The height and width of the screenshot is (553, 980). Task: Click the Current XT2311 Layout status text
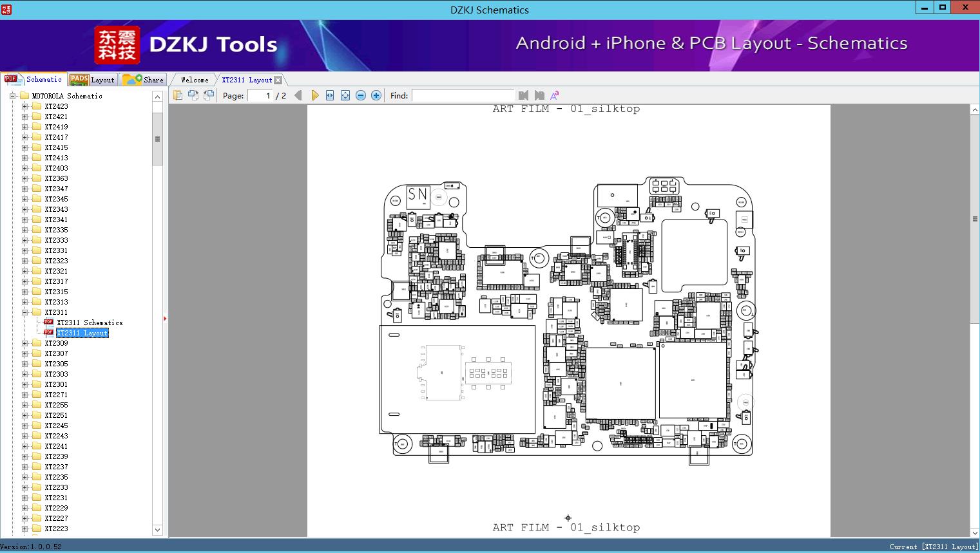tap(934, 547)
